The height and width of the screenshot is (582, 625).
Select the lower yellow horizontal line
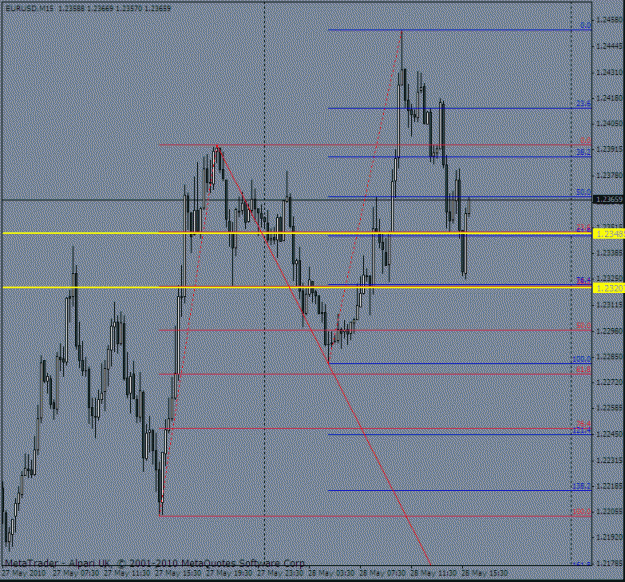297,287
